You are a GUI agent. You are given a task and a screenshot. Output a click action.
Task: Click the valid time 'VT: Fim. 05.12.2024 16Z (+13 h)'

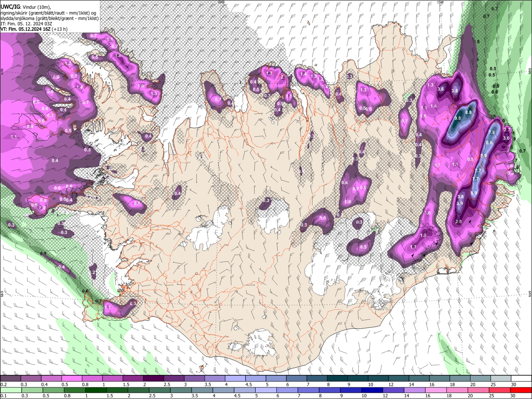click(34, 29)
